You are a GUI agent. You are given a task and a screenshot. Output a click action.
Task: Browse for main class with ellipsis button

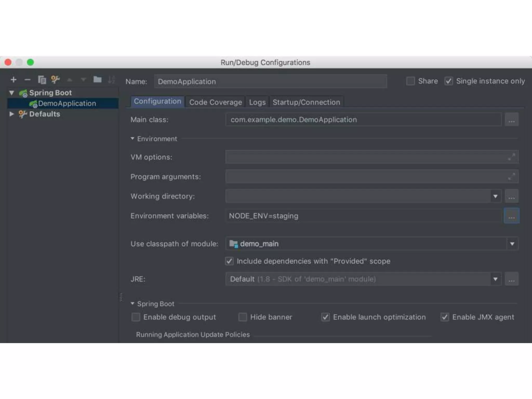[511, 119]
